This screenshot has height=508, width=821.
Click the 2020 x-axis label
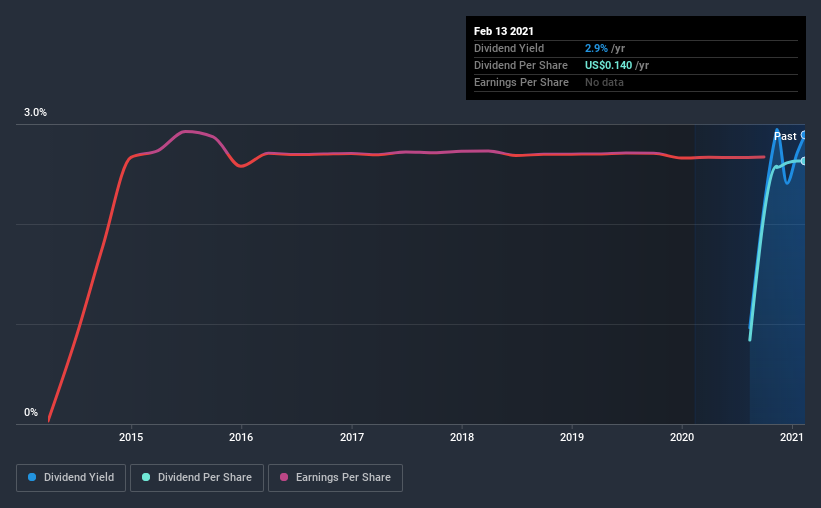tap(682, 437)
